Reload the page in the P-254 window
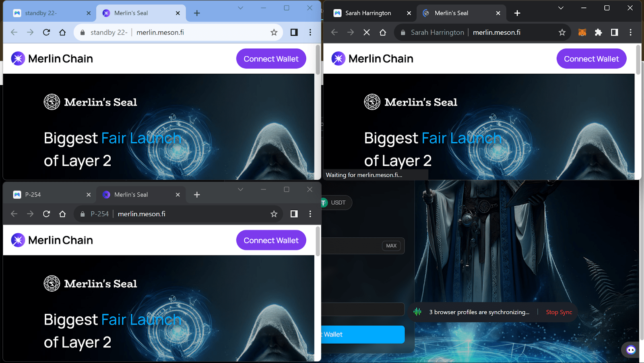Image resolution: width=644 pixels, height=363 pixels. (x=46, y=214)
